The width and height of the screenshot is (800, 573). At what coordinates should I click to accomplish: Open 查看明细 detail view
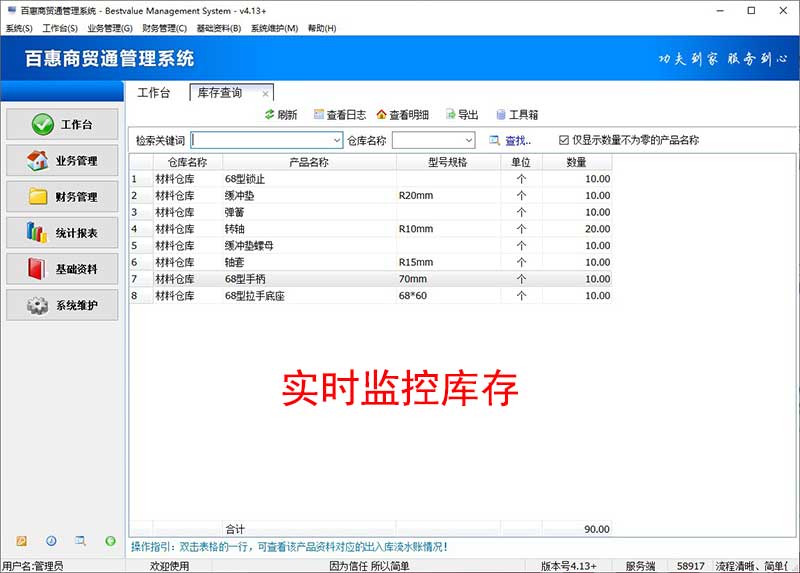[403, 114]
